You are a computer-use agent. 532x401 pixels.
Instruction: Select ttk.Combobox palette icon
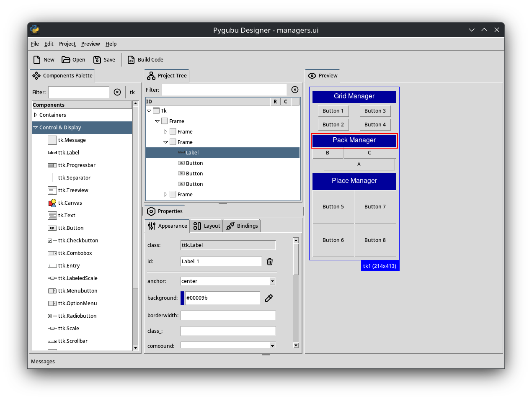52,253
